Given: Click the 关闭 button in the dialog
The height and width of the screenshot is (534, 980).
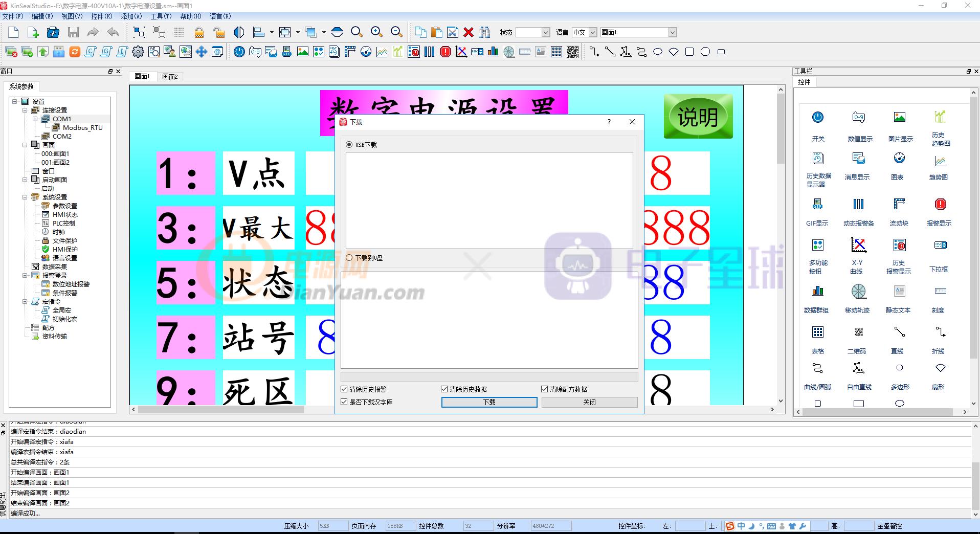Looking at the screenshot, I should (x=589, y=402).
